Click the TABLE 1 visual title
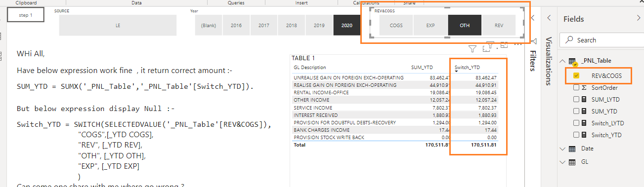This screenshot has width=644, height=187. click(x=303, y=58)
